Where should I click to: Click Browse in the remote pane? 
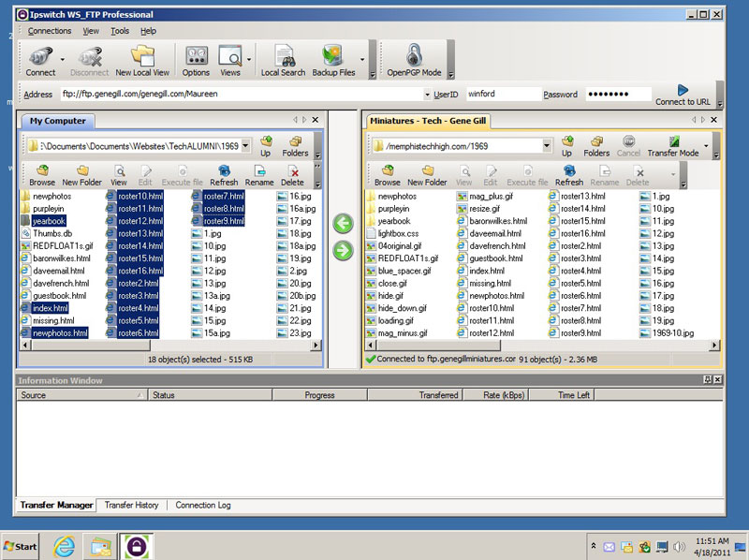(388, 176)
